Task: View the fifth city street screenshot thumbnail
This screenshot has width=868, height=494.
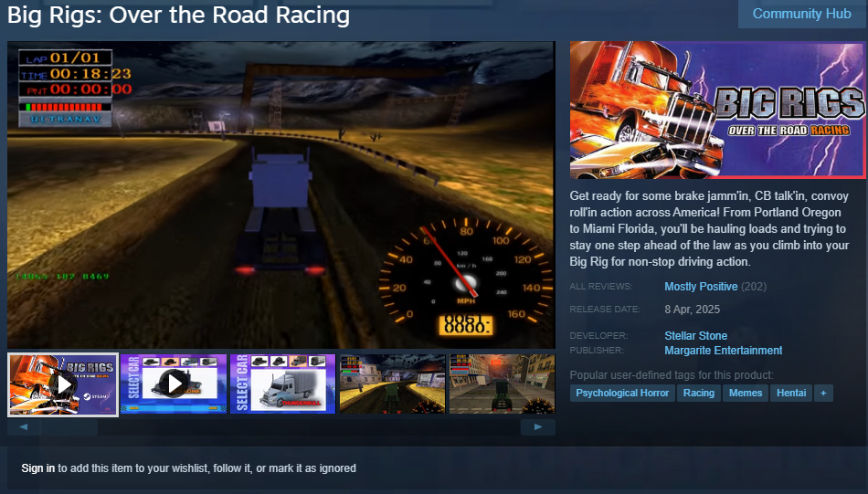Action: 502,384
